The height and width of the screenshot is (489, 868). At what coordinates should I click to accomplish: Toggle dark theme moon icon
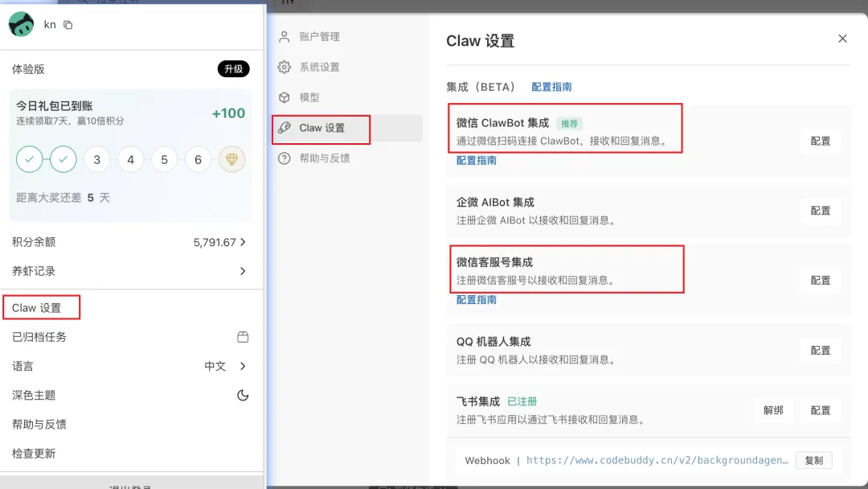click(243, 396)
